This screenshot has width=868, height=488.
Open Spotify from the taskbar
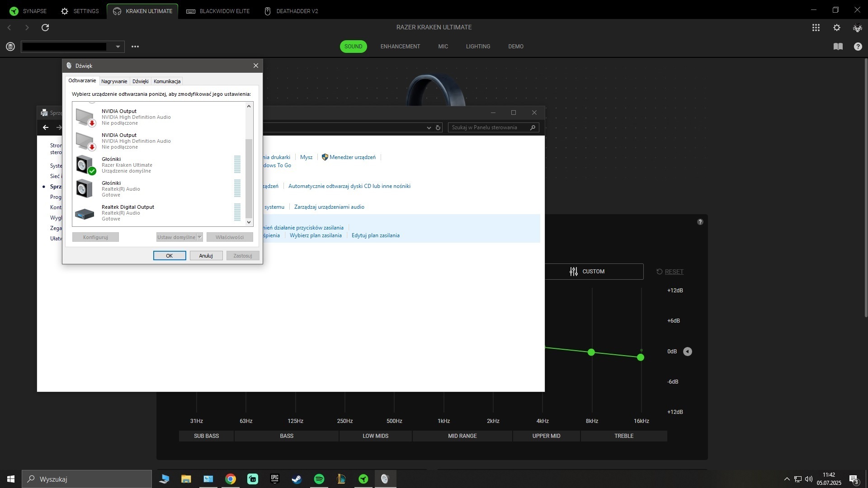pyautogui.click(x=319, y=479)
